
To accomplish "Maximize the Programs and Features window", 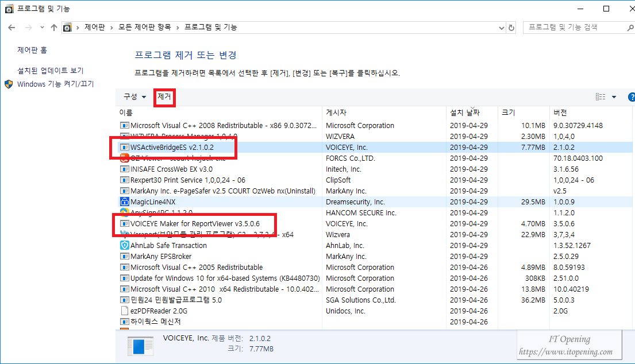I will tap(606, 9).
